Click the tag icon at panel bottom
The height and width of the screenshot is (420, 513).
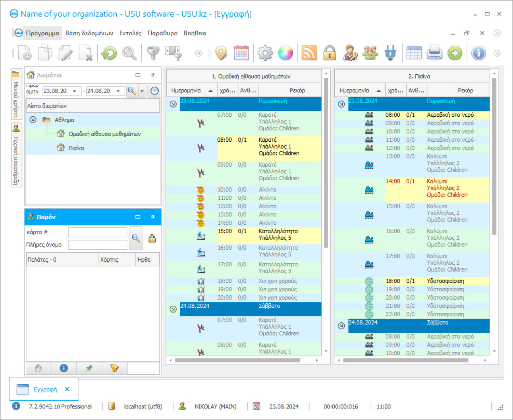pyautogui.click(x=114, y=368)
